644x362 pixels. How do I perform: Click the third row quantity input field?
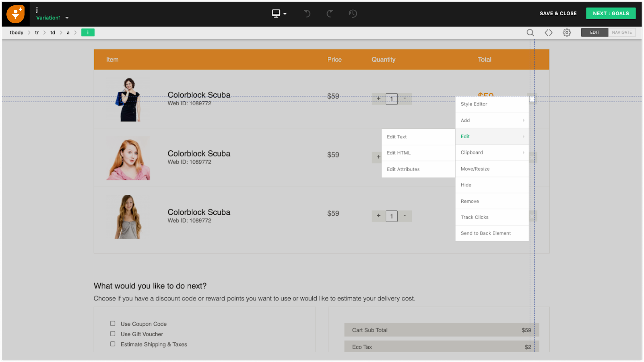(391, 216)
